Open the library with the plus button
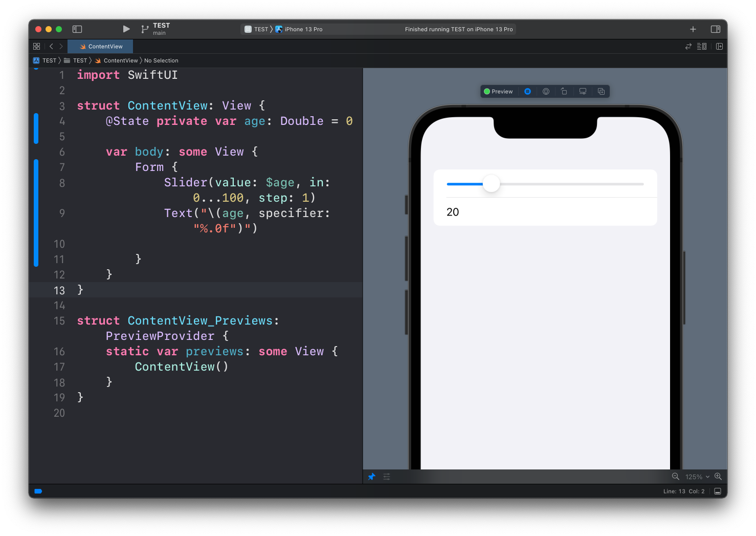 click(693, 29)
